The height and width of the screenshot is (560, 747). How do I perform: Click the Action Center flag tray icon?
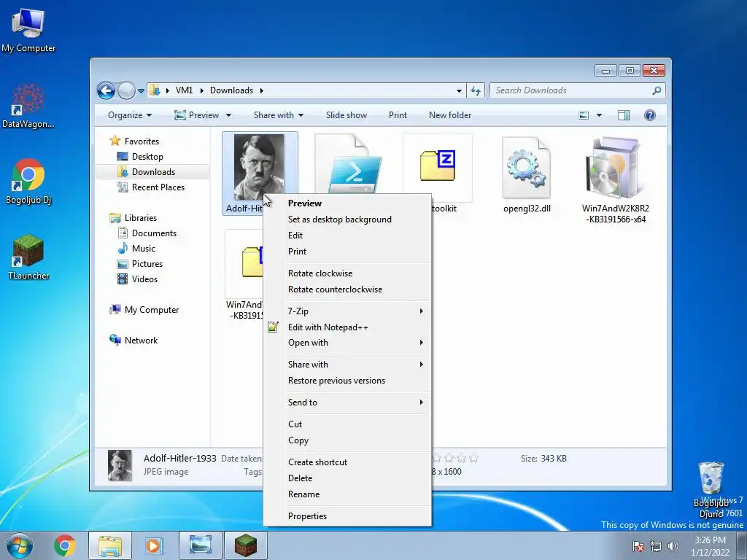(x=638, y=546)
